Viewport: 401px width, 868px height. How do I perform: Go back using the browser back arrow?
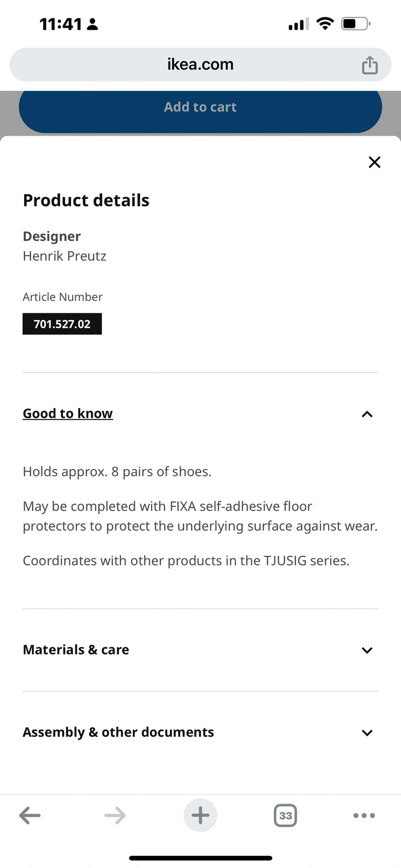pos(30,816)
